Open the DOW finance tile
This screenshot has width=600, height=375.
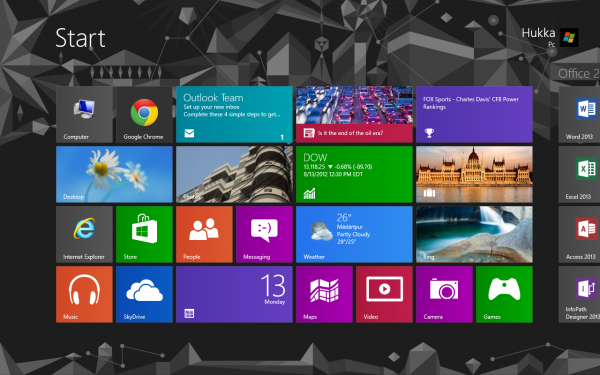pos(354,174)
